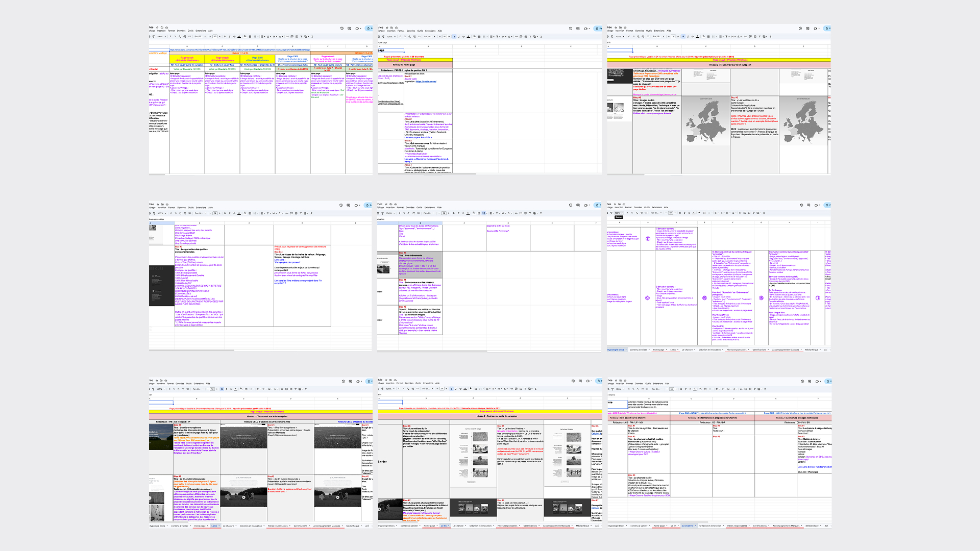Open version history in Home page wireframe sheet

point(571,28)
